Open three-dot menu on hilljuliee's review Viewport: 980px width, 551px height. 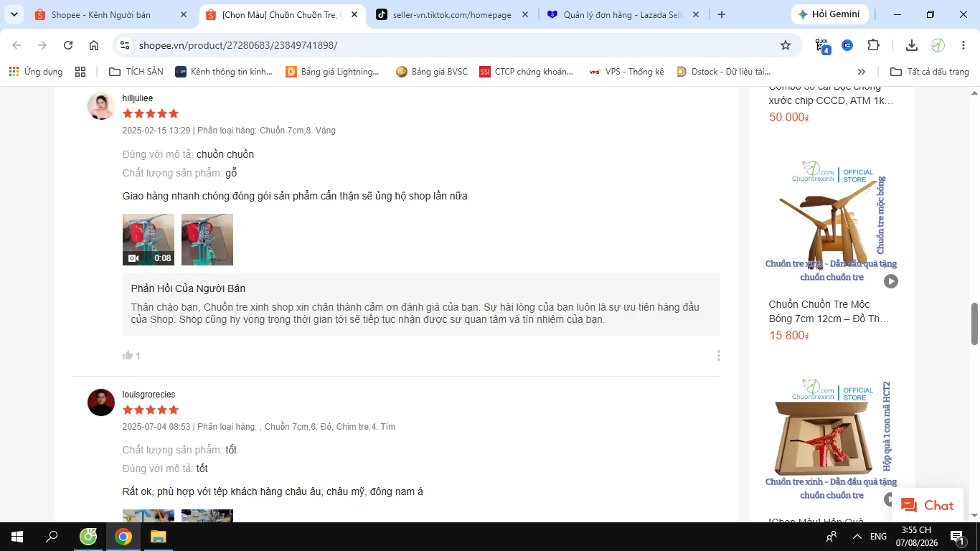pyautogui.click(x=718, y=355)
